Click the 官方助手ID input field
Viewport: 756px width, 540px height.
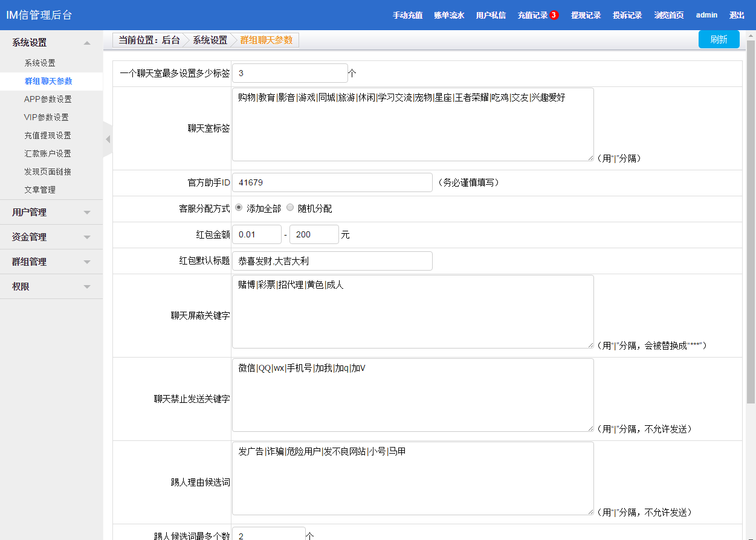(x=332, y=182)
